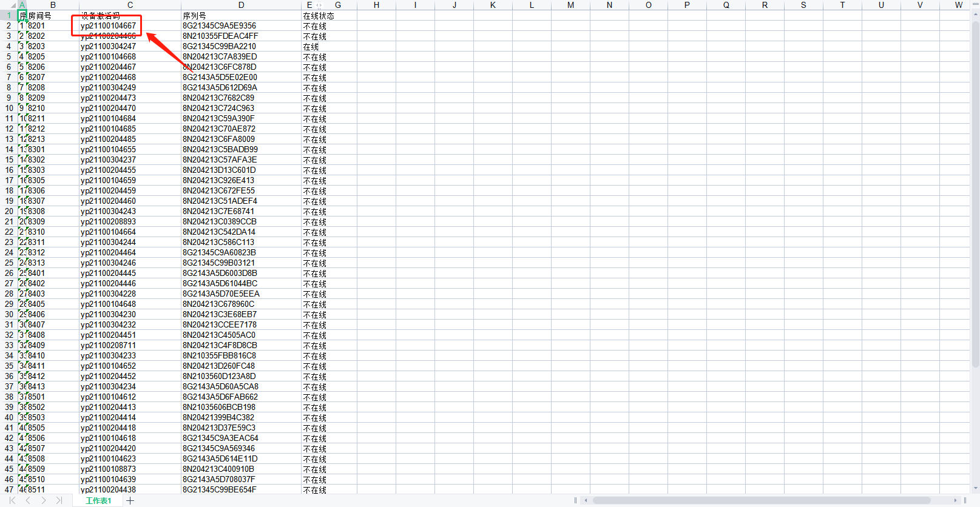Unhide hidden column F between E and G

point(319,5)
